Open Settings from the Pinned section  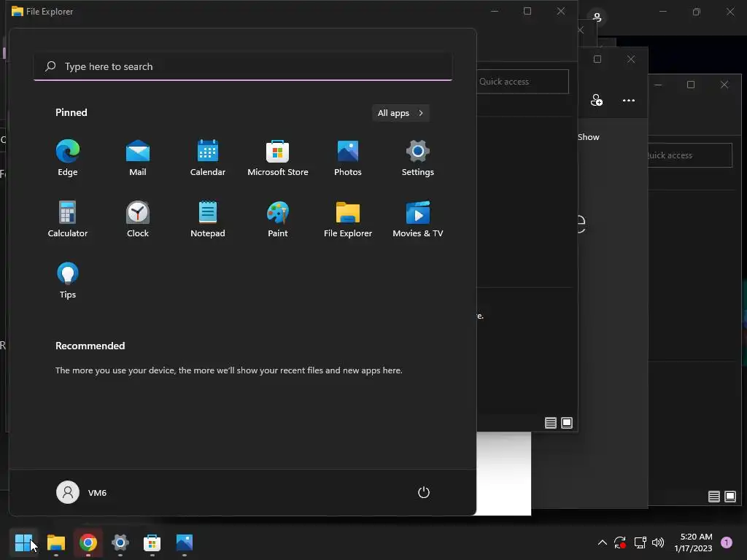pyautogui.click(x=418, y=158)
